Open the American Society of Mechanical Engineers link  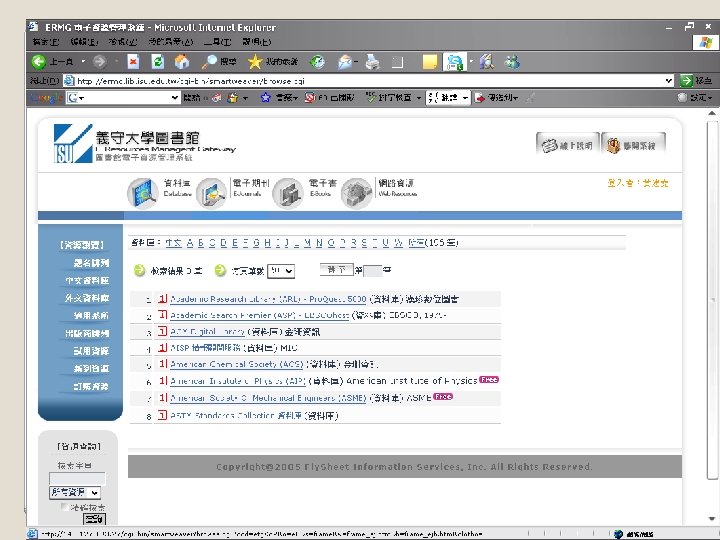[x=268, y=398]
